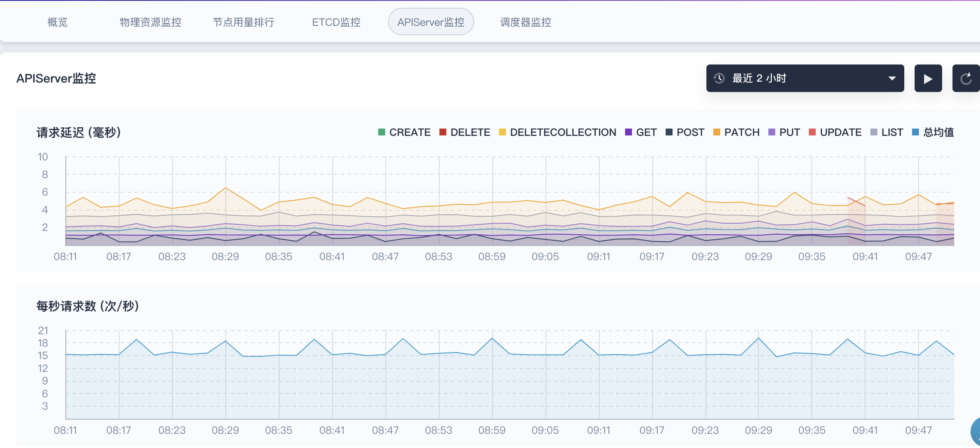
Task: Open the 调度器监控 tab
Action: [525, 22]
